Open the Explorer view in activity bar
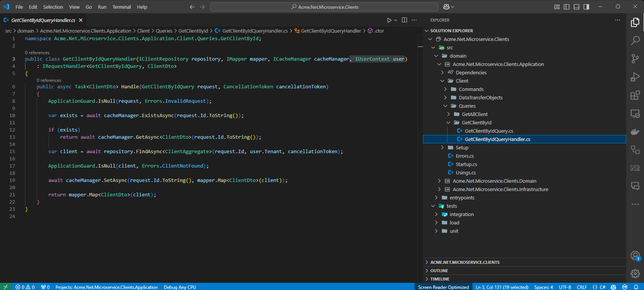The width and height of the screenshot is (644, 290). [635, 22]
